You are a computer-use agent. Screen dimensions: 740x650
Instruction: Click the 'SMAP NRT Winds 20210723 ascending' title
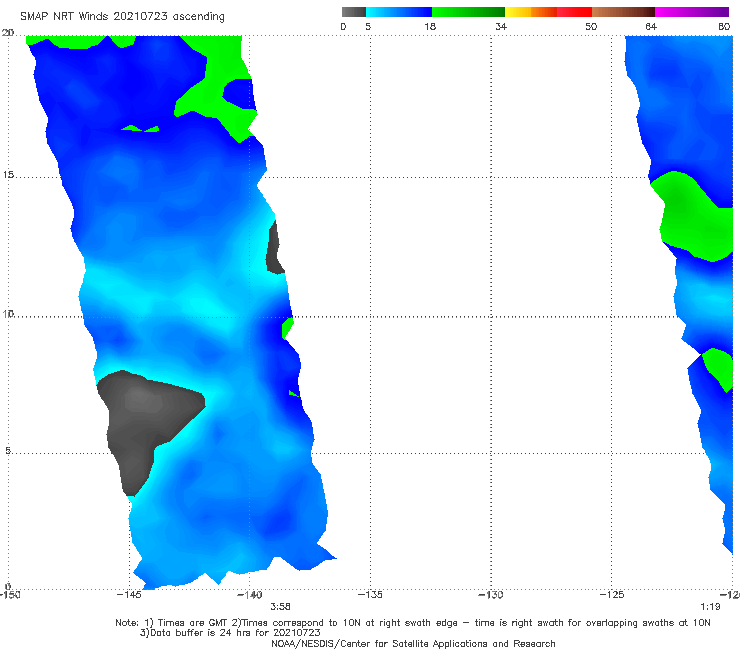pyautogui.click(x=122, y=17)
